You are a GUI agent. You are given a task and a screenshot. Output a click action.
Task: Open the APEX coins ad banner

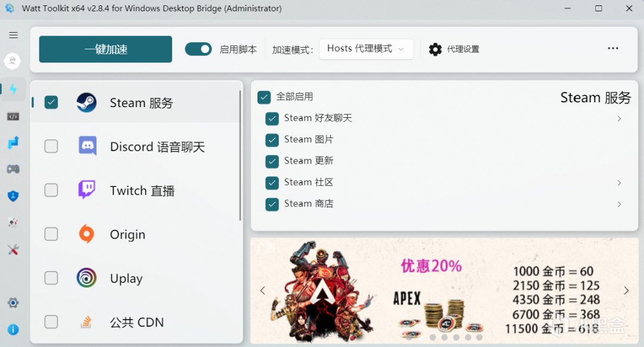[x=444, y=290]
